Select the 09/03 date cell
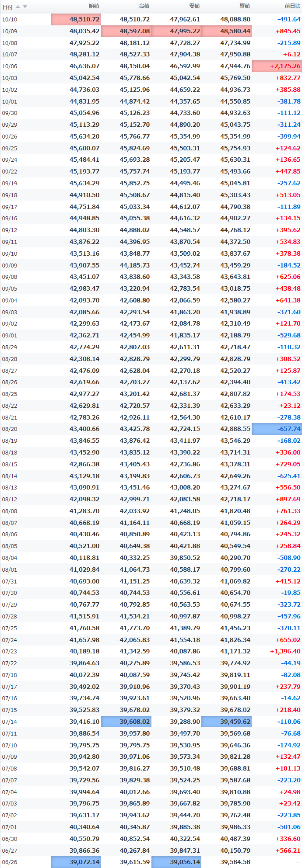302x868 pixels. (9, 312)
